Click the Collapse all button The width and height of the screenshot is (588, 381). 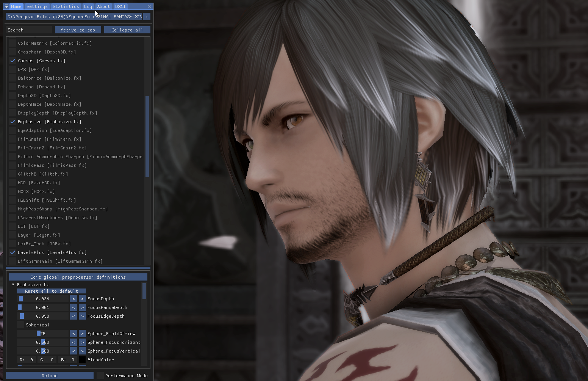(x=127, y=30)
